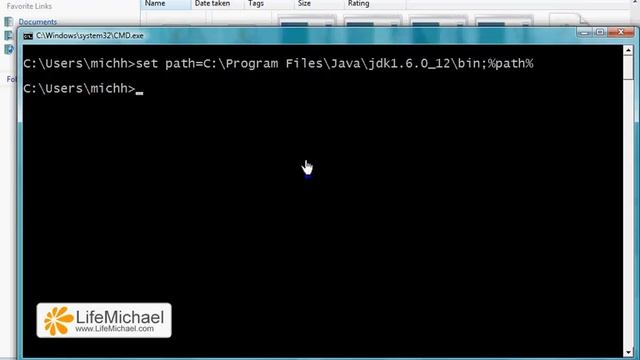Click Rating column header in Explorer window
640x360 pixels.
[375, 4]
